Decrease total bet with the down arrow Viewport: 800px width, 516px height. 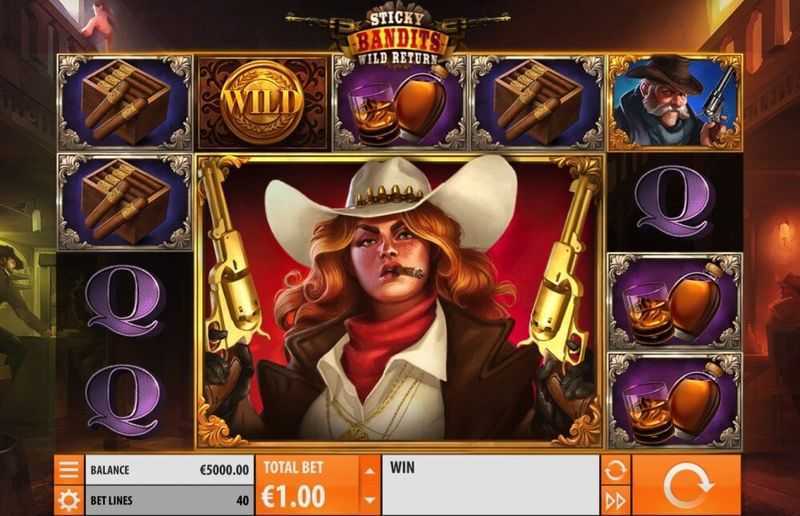tap(370, 500)
